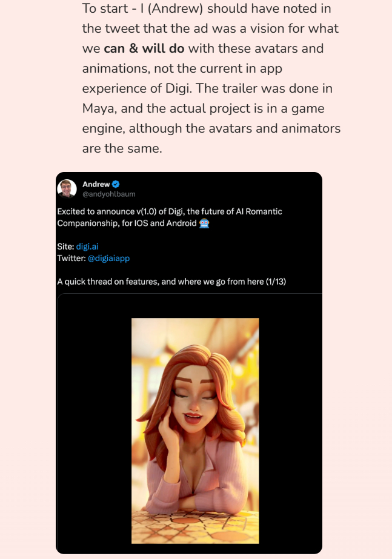The image size is (392, 559).
Task: Click the robot emoji in the tweet
Action: 205,223
